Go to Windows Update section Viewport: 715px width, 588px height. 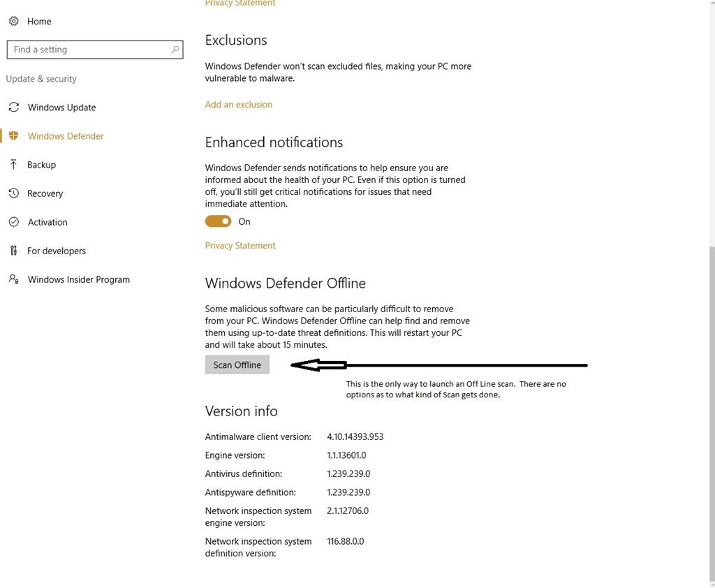pyautogui.click(x=61, y=108)
